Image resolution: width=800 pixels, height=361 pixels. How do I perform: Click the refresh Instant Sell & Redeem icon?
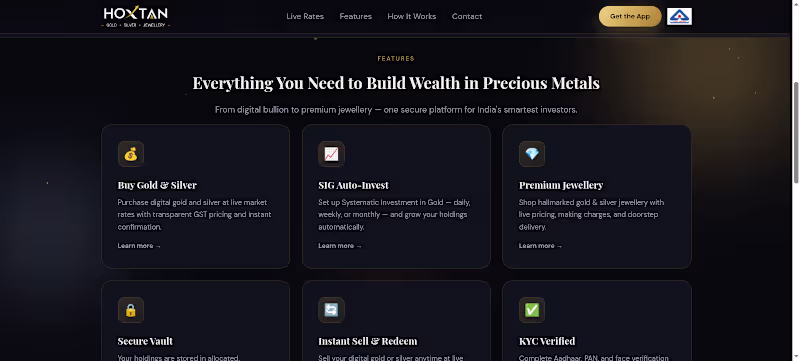click(331, 310)
